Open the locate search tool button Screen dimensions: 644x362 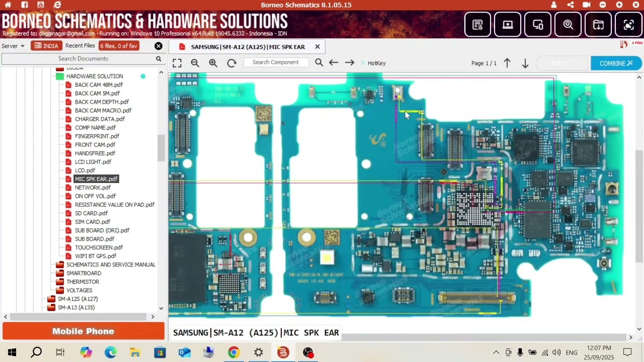coord(568,25)
